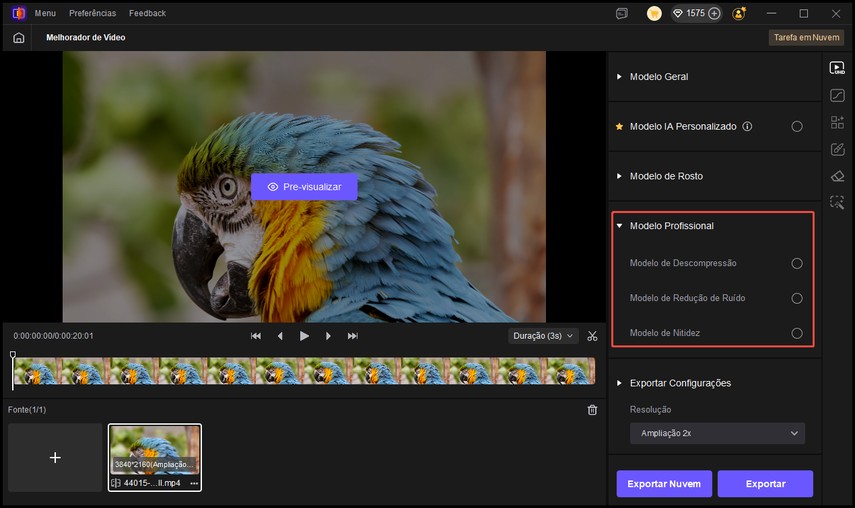This screenshot has height=508, width=855.
Task: Select Modelo de Descompressão radio button
Action: click(x=797, y=263)
